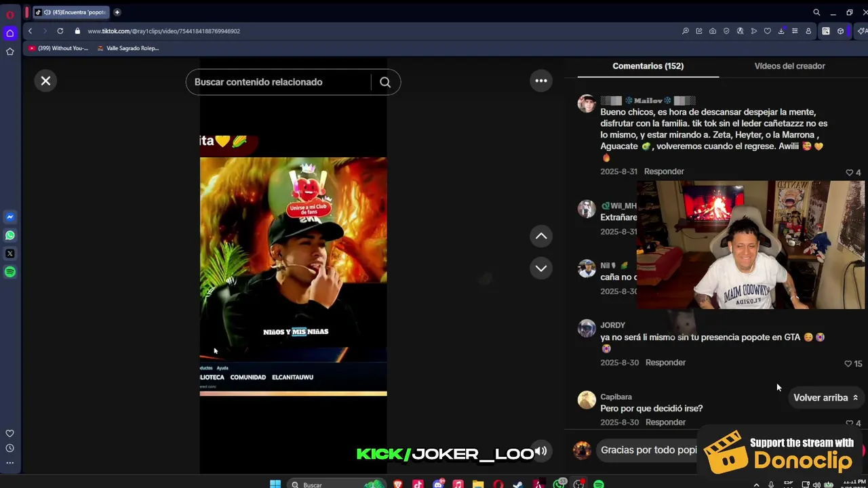Open translate page globe icon
The width and height of the screenshot is (868, 488).
pyautogui.click(x=740, y=31)
